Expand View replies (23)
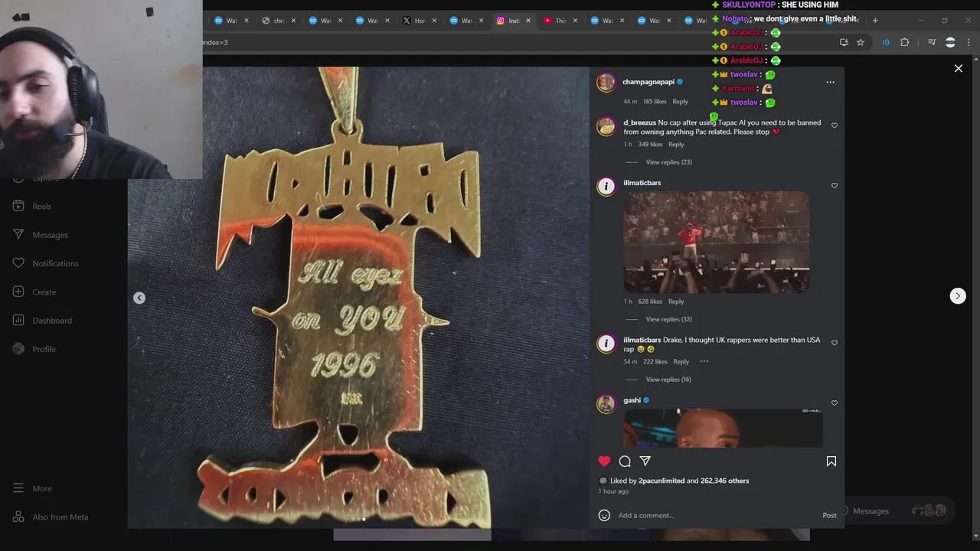This screenshot has height=551, width=980. (668, 162)
